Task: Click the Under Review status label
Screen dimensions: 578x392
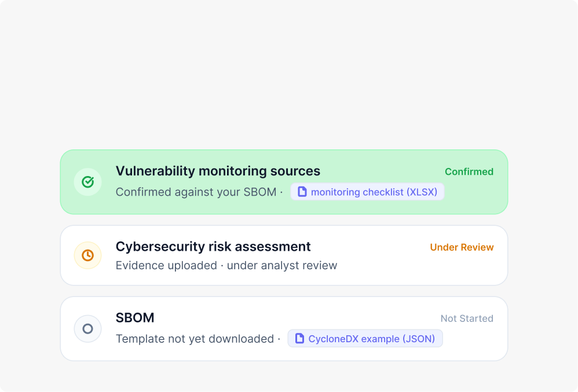Action: pyautogui.click(x=462, y=247)
